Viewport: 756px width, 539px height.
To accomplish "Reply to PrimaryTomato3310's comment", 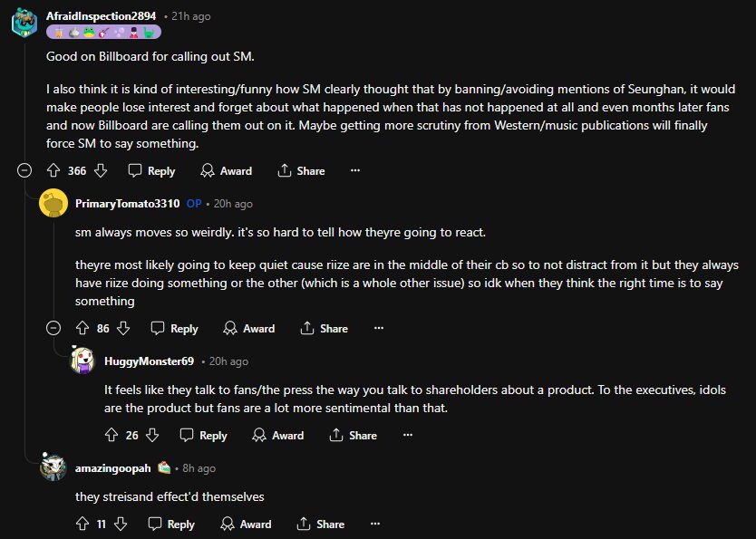I will pos(174,328).
